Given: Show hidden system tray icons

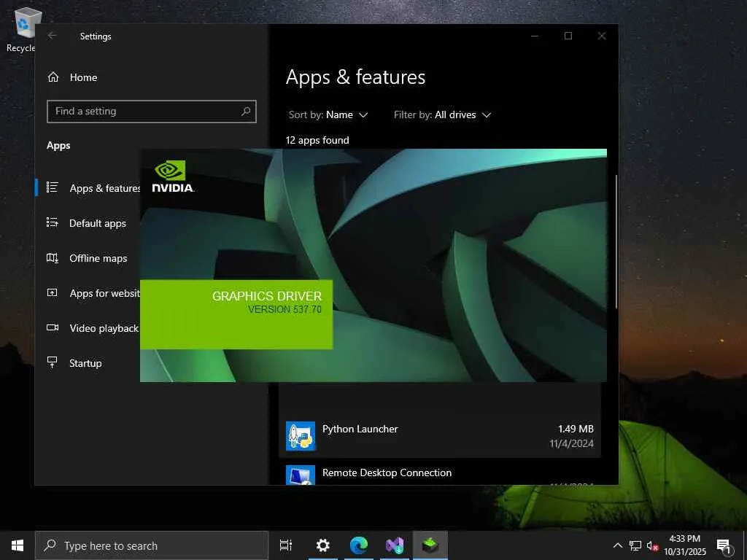Looking at the screenshot, I should click(617, 545).
